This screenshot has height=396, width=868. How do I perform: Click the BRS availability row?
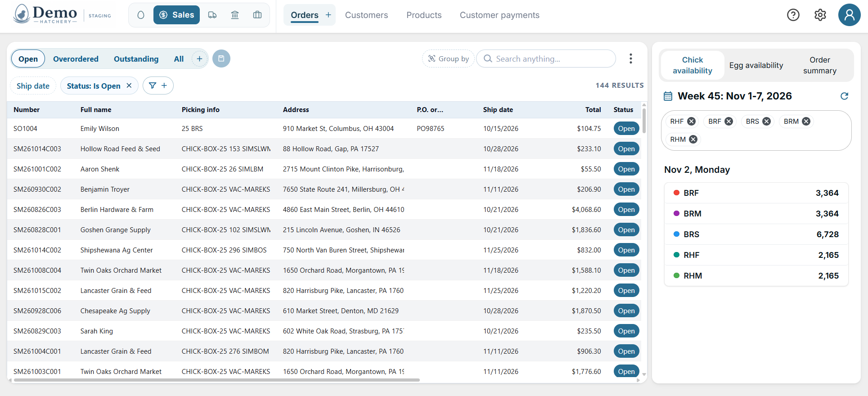756,234
